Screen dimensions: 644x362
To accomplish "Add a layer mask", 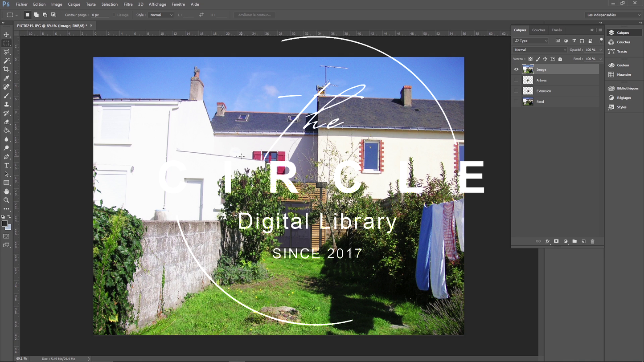I will (556, 241).
